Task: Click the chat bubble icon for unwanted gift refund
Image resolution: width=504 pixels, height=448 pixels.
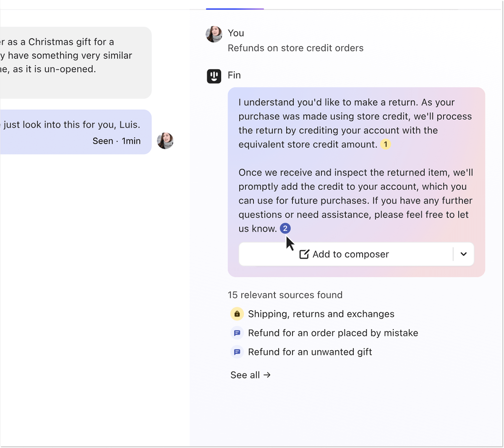Action: click(237, 352)
